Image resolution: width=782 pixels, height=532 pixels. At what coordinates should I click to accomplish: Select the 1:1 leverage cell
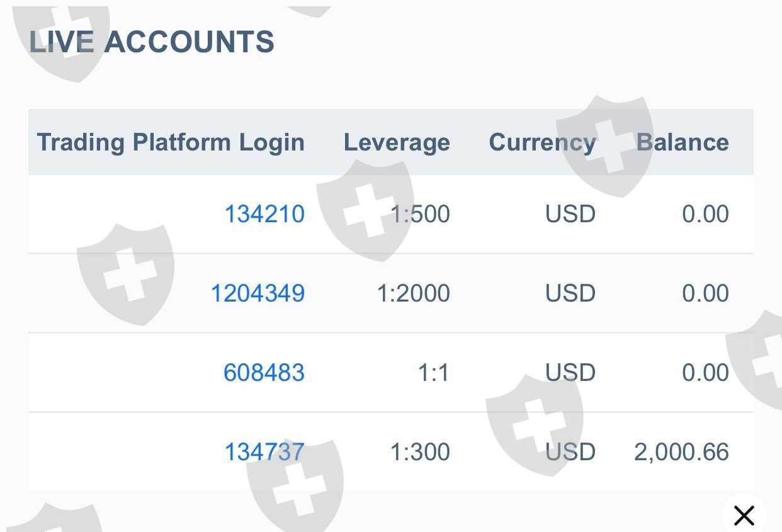[x=434, y=373]
